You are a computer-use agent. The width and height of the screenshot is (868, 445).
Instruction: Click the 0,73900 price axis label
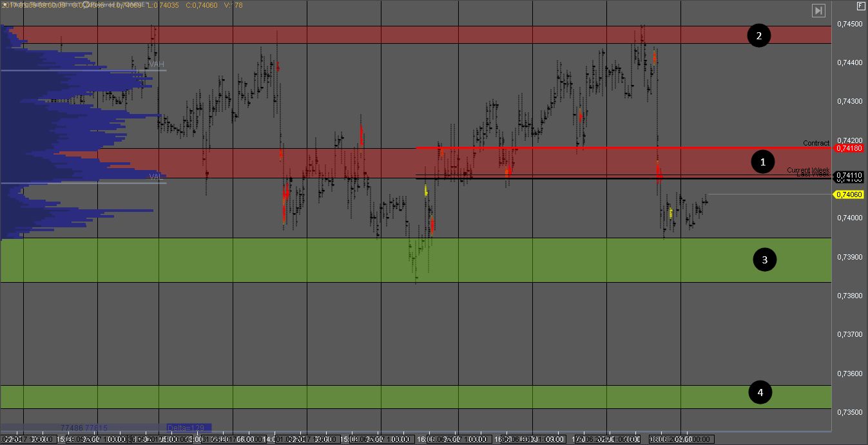tap(849, 257)
